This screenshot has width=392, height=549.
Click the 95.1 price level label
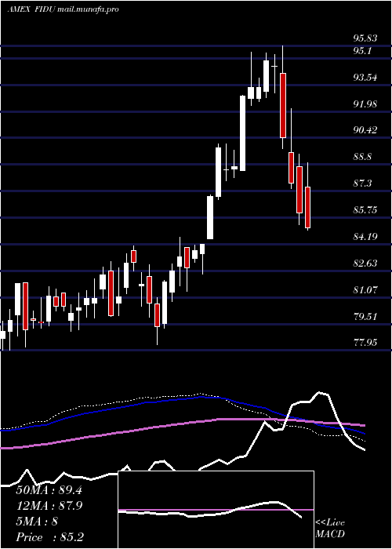point(362,52)
